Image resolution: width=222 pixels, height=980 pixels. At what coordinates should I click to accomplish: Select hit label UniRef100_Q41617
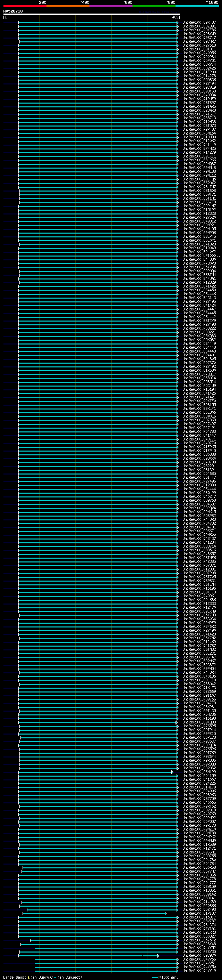click(x=199, y=114)
